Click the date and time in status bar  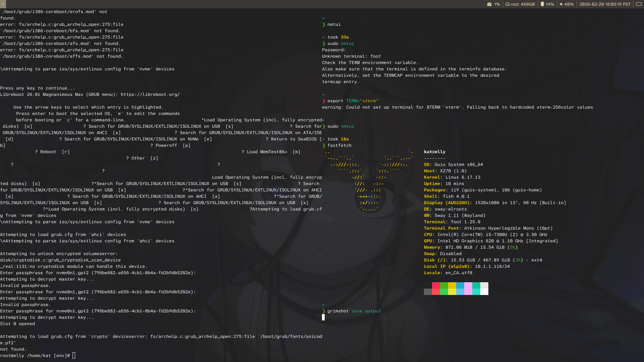605,4
